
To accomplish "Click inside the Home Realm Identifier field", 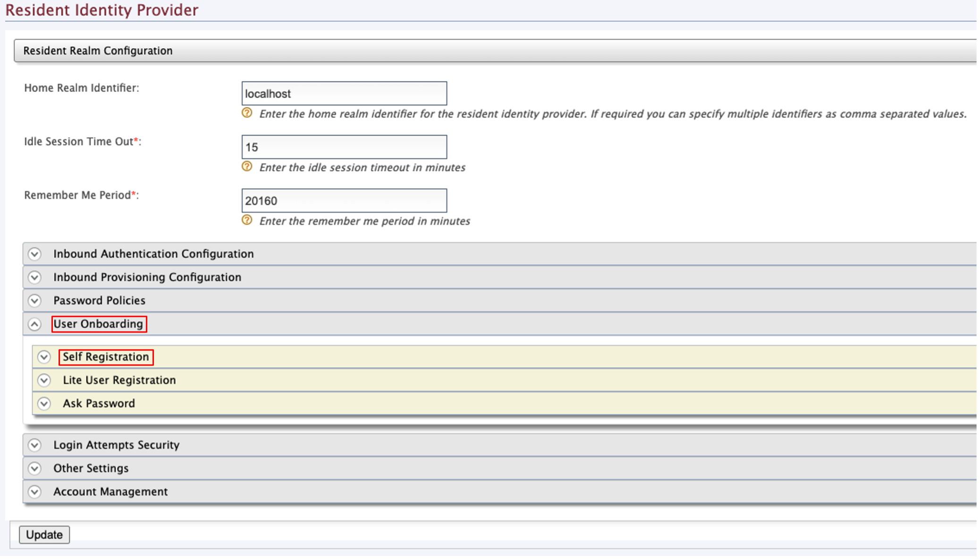I will pyautogui.click(x=344, y=93).
